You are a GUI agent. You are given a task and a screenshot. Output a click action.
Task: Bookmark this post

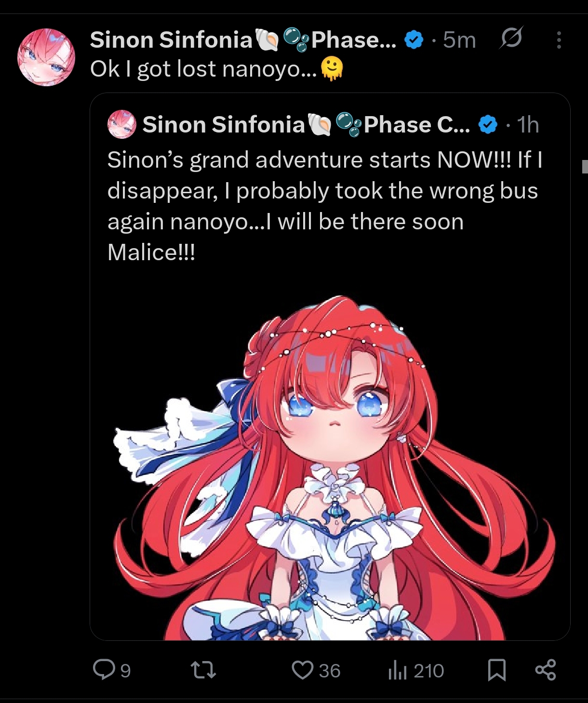click(497, 670)
